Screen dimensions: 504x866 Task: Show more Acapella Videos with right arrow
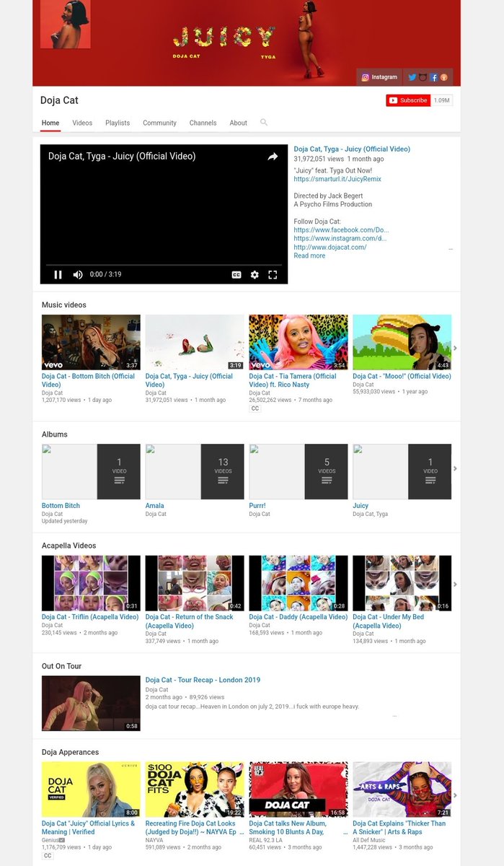(455, 584)
